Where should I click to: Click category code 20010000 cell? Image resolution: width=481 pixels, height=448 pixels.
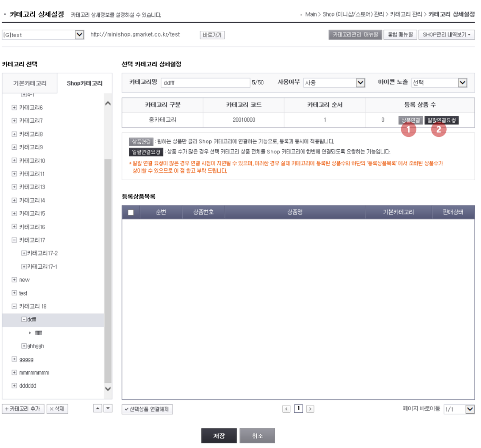[x=244, y=120]
